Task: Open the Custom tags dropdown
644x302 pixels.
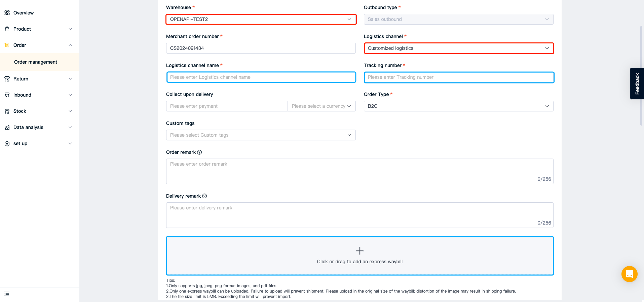Action: 261,135
